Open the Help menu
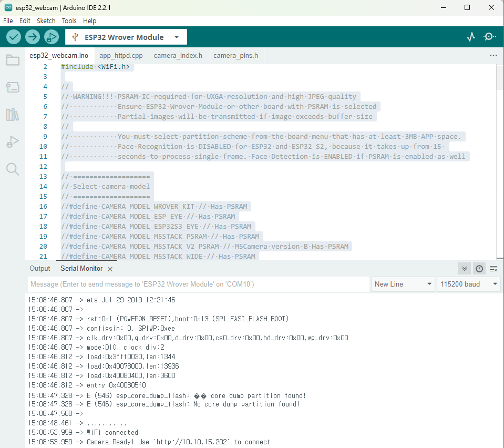This screenshot has width=504, height=448. pyautogui.click(x=89, y=21)
